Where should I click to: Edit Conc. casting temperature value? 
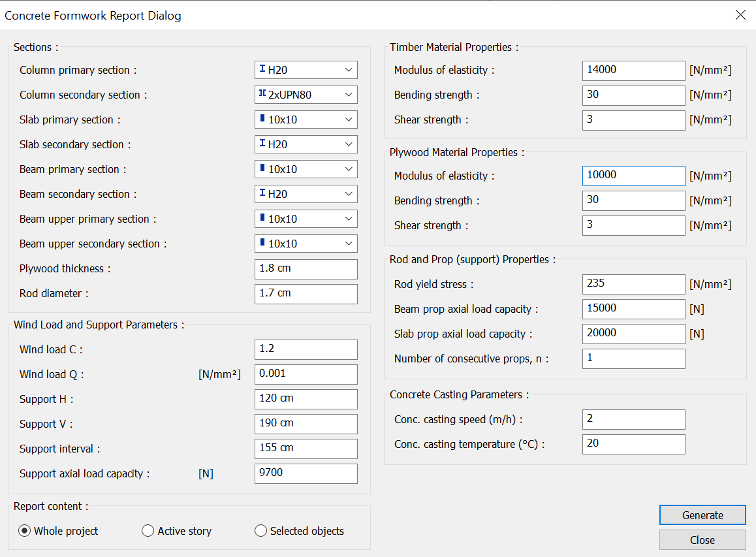pyautogui.click(x=633, y=444)
